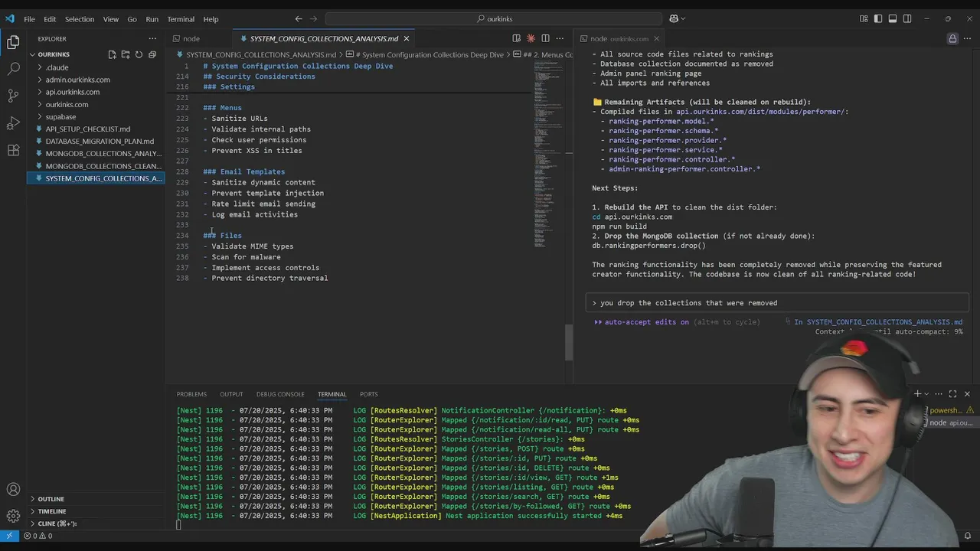The height and width of the screenshot is (551, 980).
Task: Switch to the DEBUG CONSOLE tab
Action: (x=280, y=394)
